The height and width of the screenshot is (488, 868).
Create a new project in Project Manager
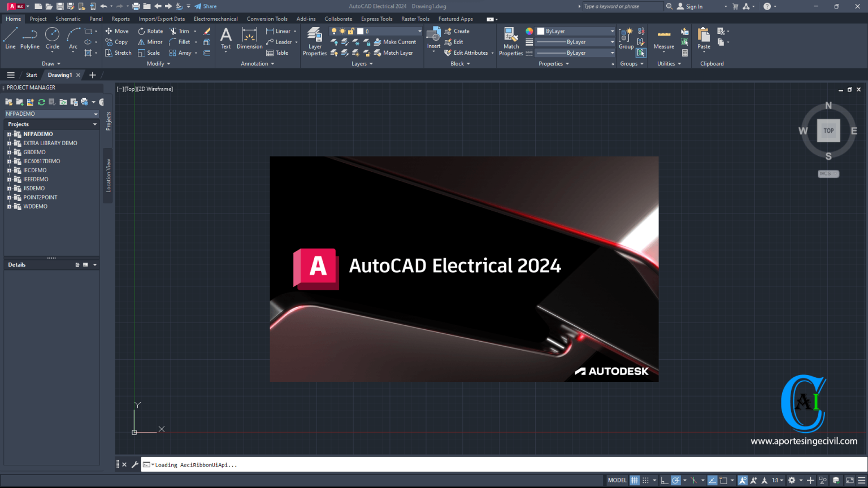[x=19, y=102]
